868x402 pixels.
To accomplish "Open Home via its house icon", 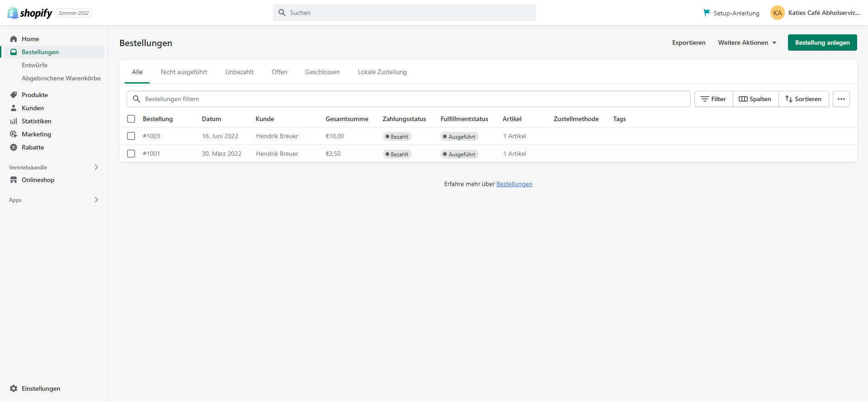I will pos(14,39).
